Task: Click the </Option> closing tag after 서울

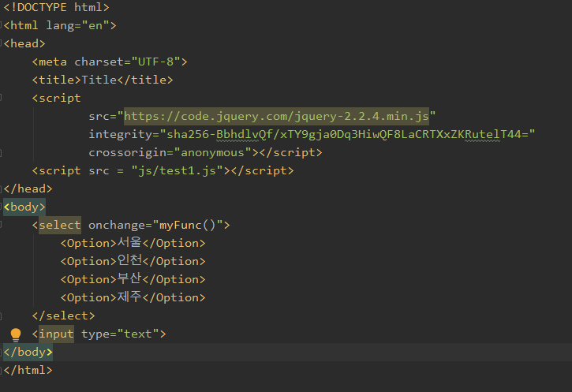Action: [174, 243]
